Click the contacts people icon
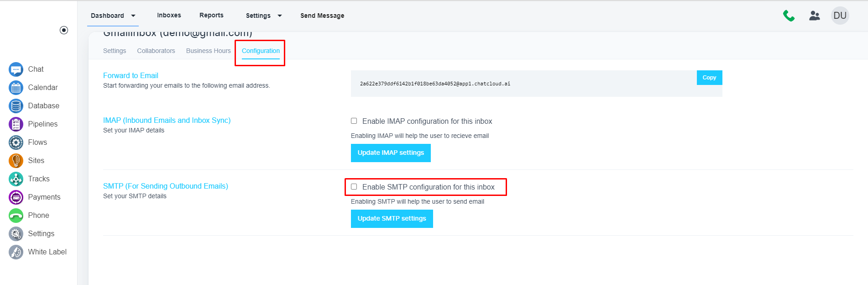Image resolution: width=868 pixels, height=285 pixels. (815, 16)
